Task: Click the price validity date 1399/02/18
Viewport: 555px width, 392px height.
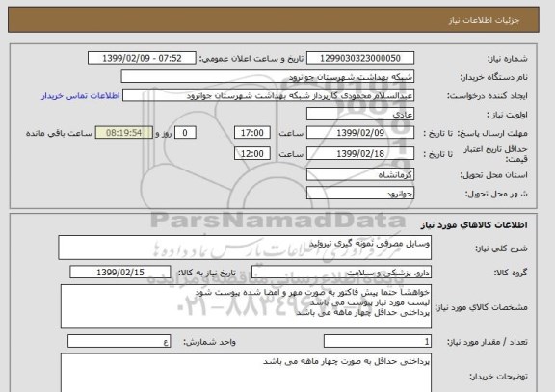Action: 360,153
